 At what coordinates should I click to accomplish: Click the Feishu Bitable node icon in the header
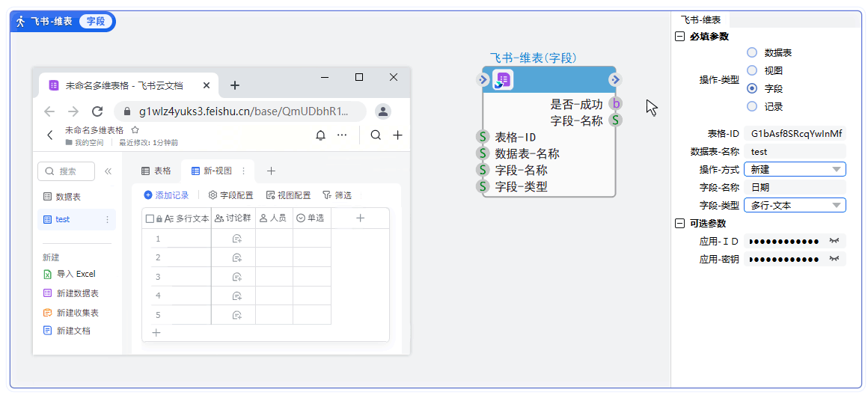(x=503, y=80)
